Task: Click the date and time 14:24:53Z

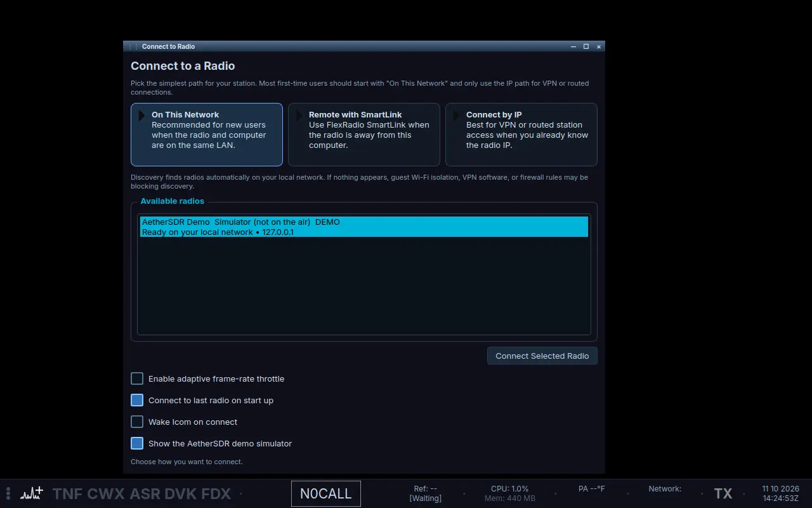Action: tap(780, 493)
